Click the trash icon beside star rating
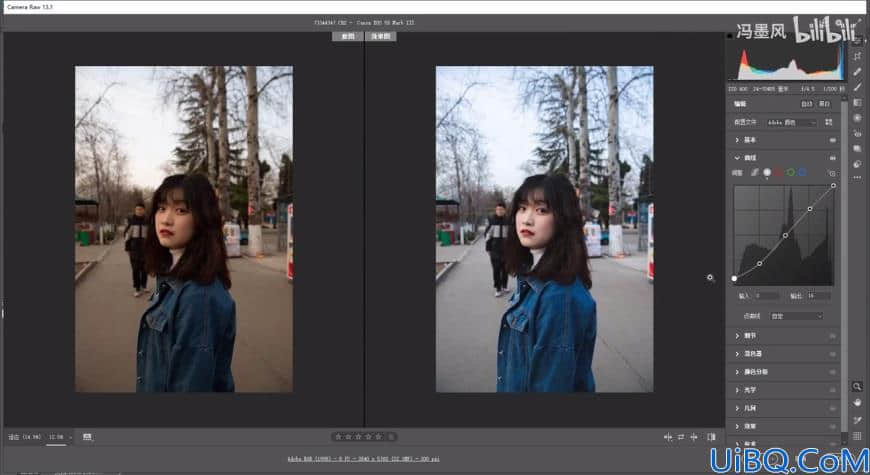This screenshot has height=475, width=870. [x=391, y=437]
